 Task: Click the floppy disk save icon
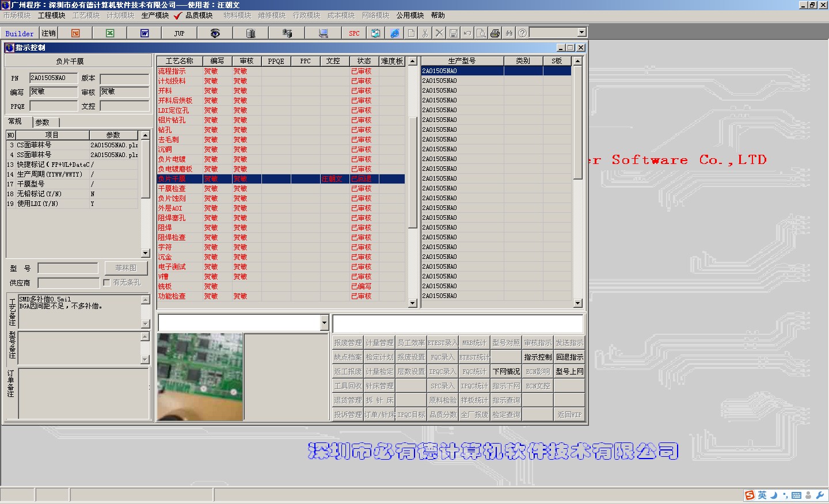click(x=453, y=33)
